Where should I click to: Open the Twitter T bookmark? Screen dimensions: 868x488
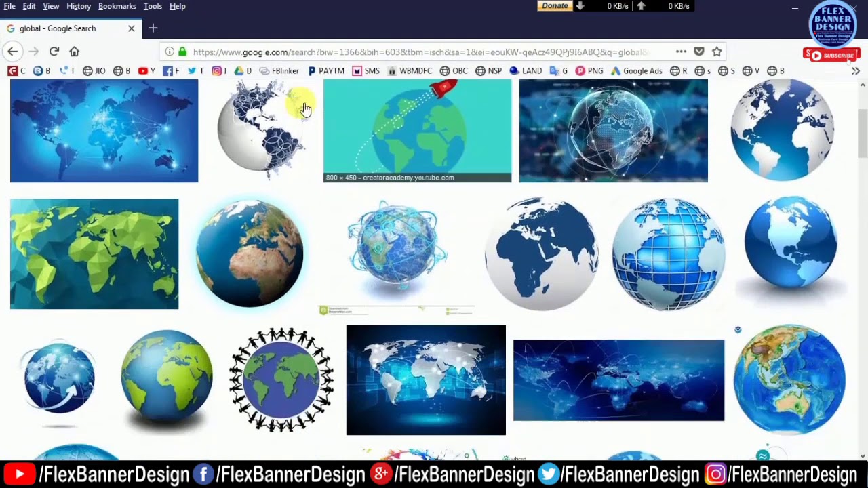tap(195, 70)
